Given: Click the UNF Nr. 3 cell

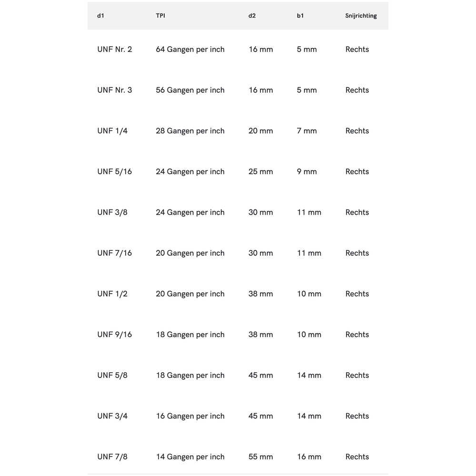Looking at the screenshot, I should (115, 90).
